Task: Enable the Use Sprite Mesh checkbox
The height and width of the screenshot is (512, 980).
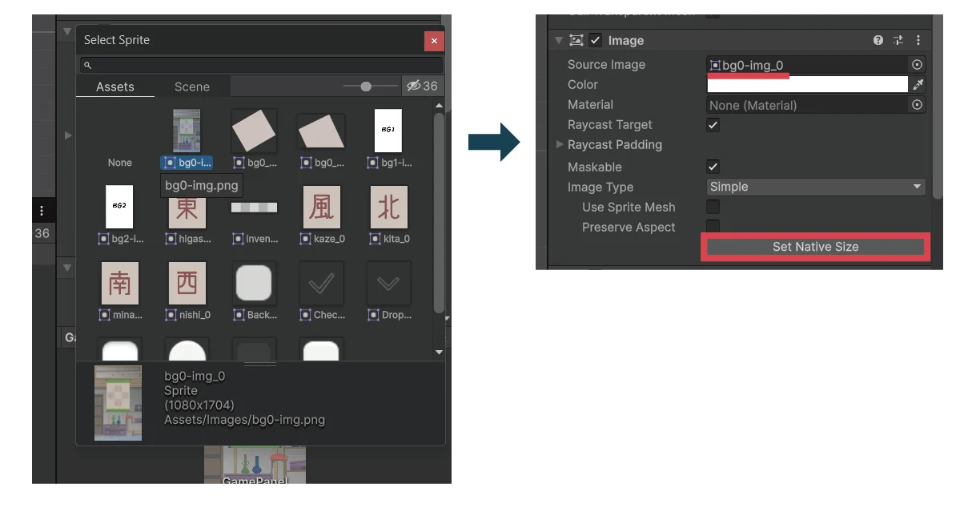Action: pos(713,208)
